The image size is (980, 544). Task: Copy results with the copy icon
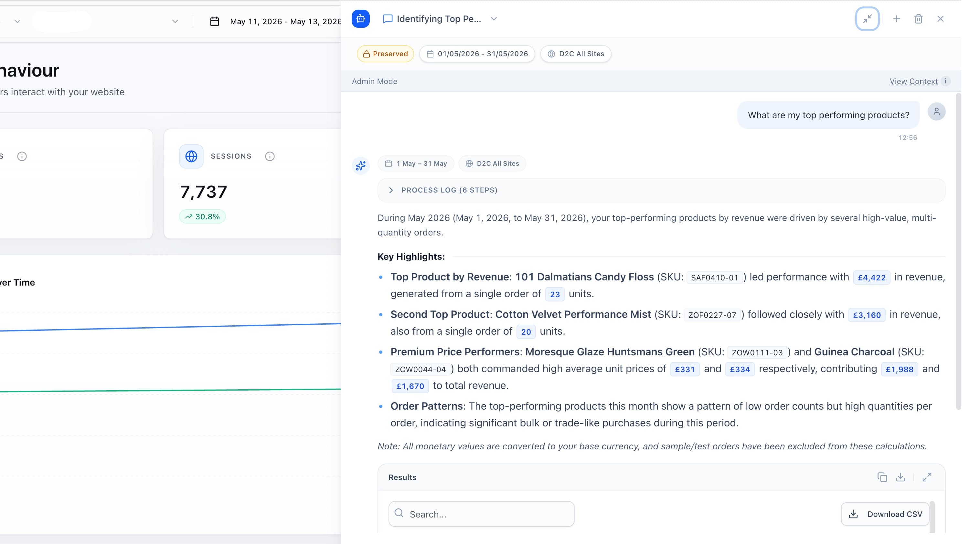pyautogui.click(x=882, y=477)
